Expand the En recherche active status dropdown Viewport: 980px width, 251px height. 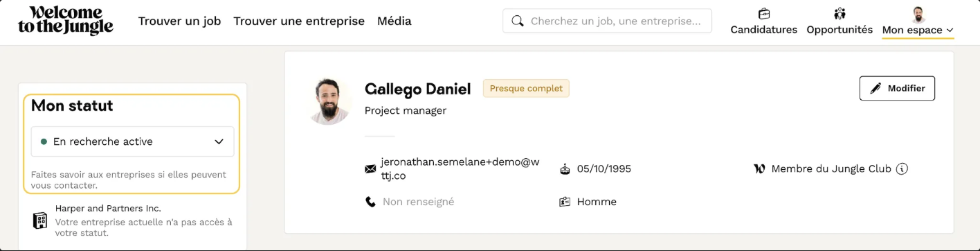[x=132, y=141]
